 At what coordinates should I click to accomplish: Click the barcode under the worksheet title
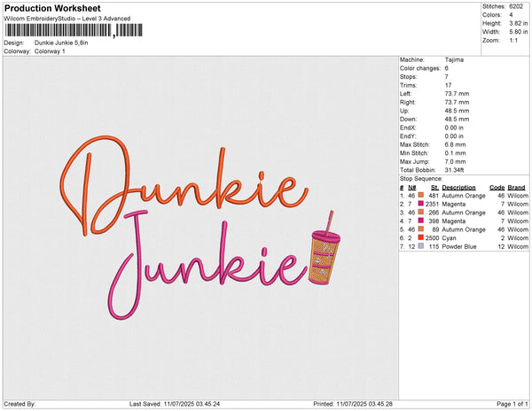(74, 30)
